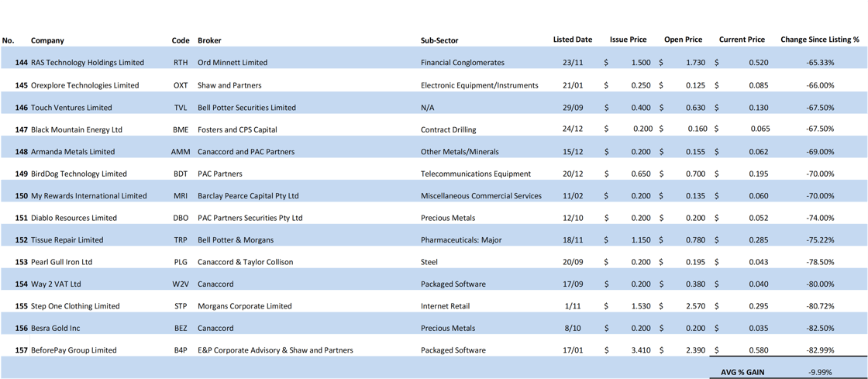The width and height of the screenshot is (868, 379).
Task: Click Armanda Metals Limited company cell
Action: [x=73, y=152]
